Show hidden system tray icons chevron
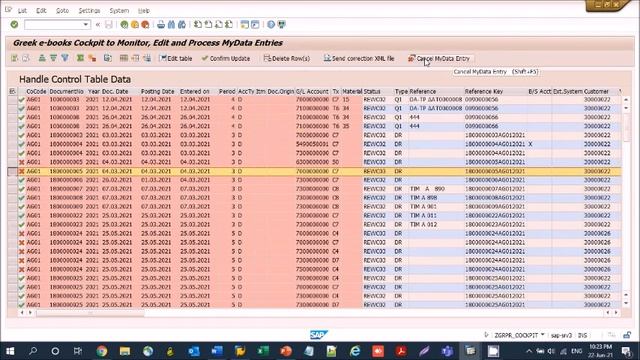The width and height of the screenshot is (640, 360). click(x=529, y=351)
